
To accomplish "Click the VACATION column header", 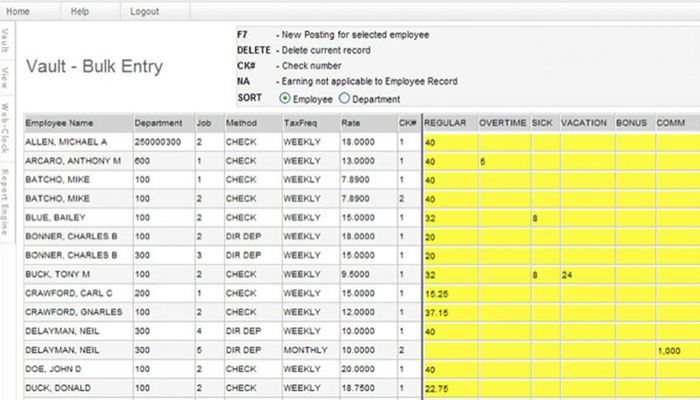I will (585, 123).
